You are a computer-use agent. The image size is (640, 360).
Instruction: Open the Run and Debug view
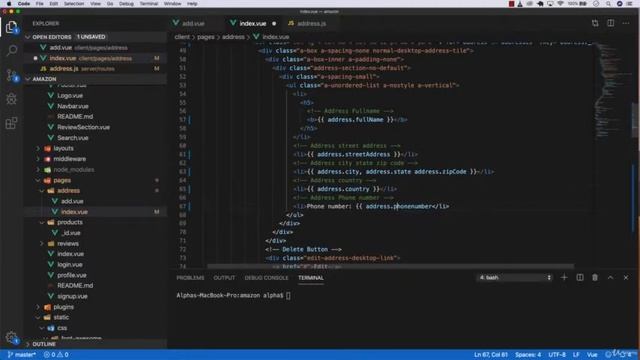[12, 99]
